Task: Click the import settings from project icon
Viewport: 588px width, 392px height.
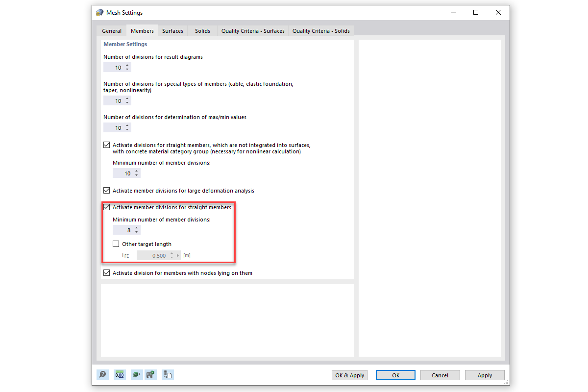Action: tap(167, 374)
